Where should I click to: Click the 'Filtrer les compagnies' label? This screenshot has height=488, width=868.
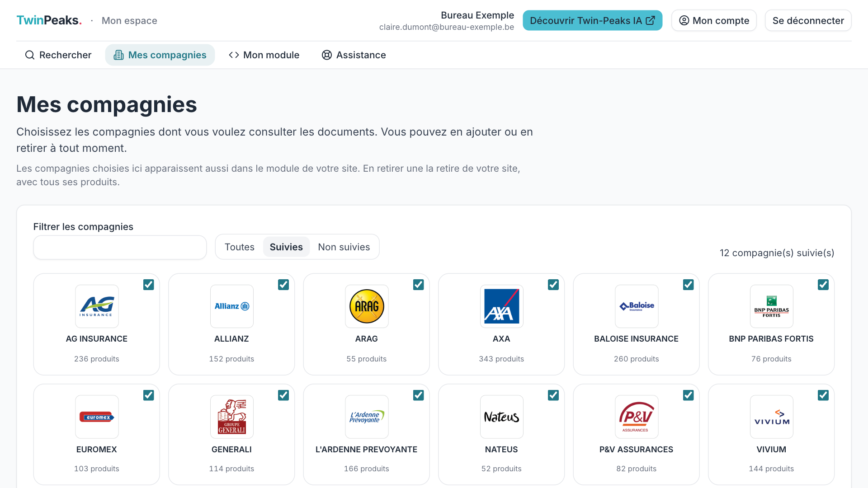point(83,227)
